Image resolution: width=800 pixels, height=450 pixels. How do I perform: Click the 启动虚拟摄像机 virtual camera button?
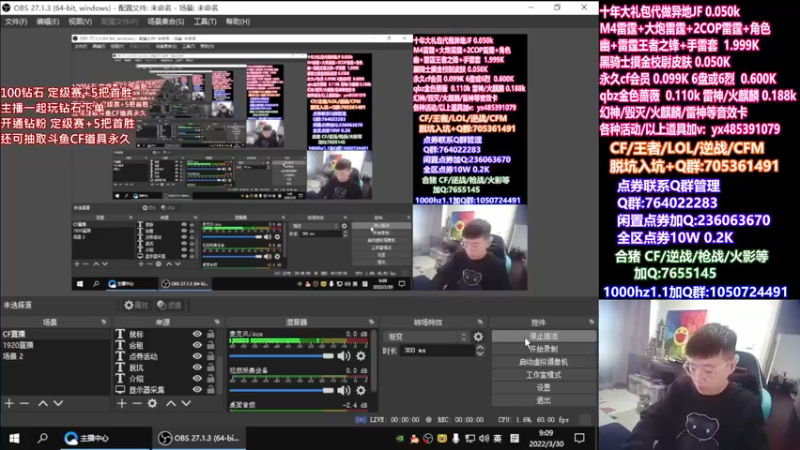[543, 362]
